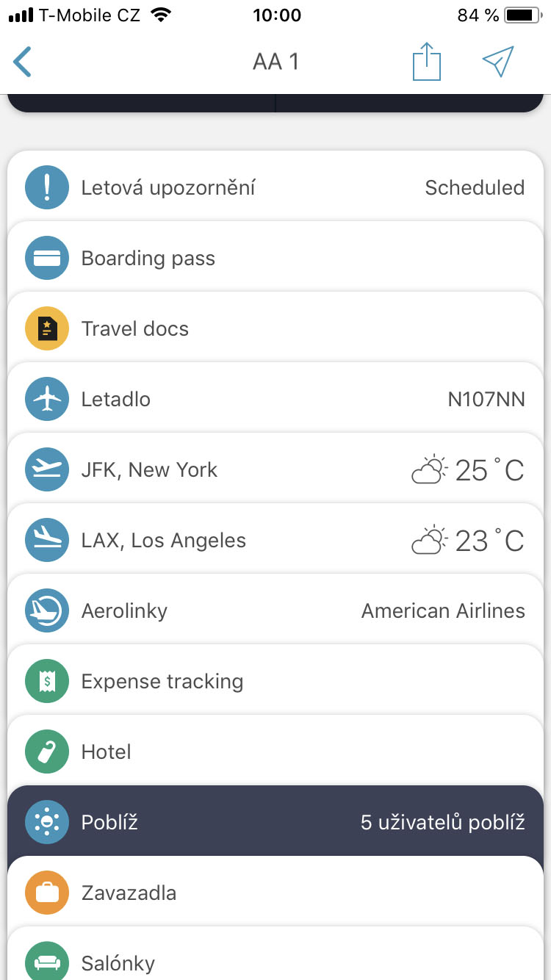Tap the yellow Travel docs icon
This screenshot has width=551, height=980.
[47, 329]
